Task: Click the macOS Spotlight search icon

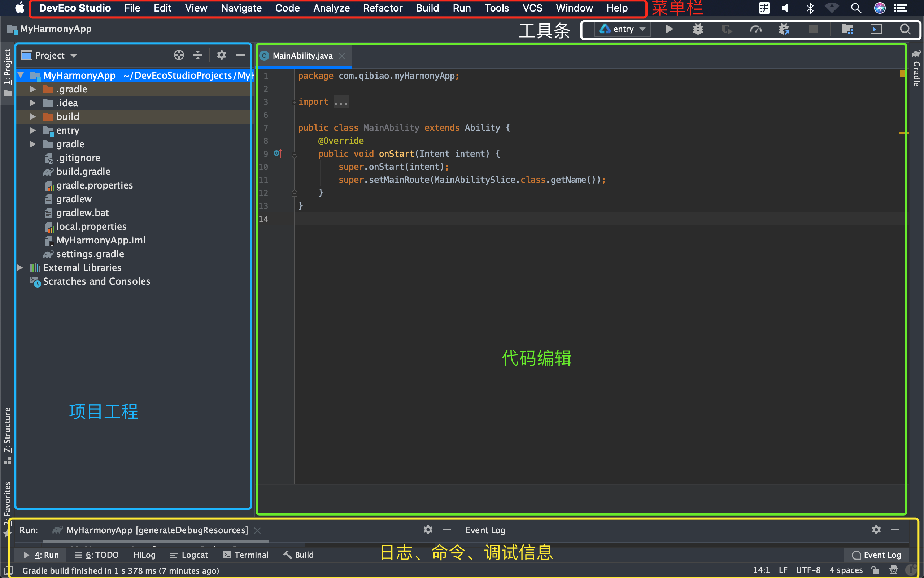Action: 856,8
